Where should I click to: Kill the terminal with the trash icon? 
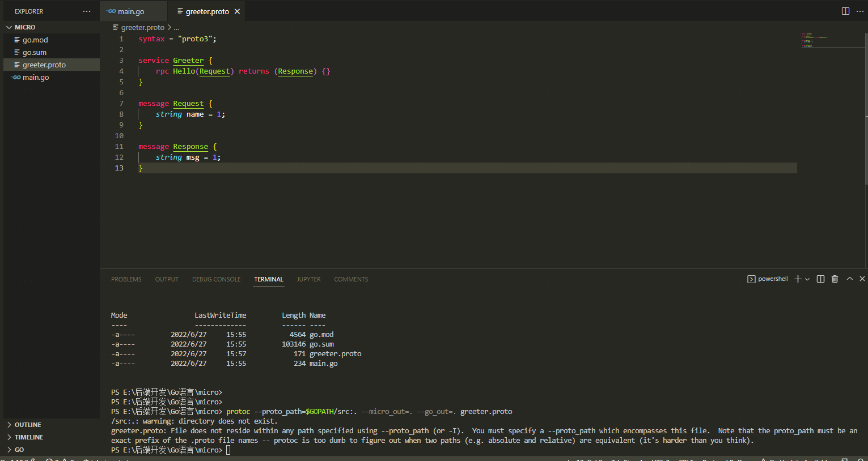[834, 279]
